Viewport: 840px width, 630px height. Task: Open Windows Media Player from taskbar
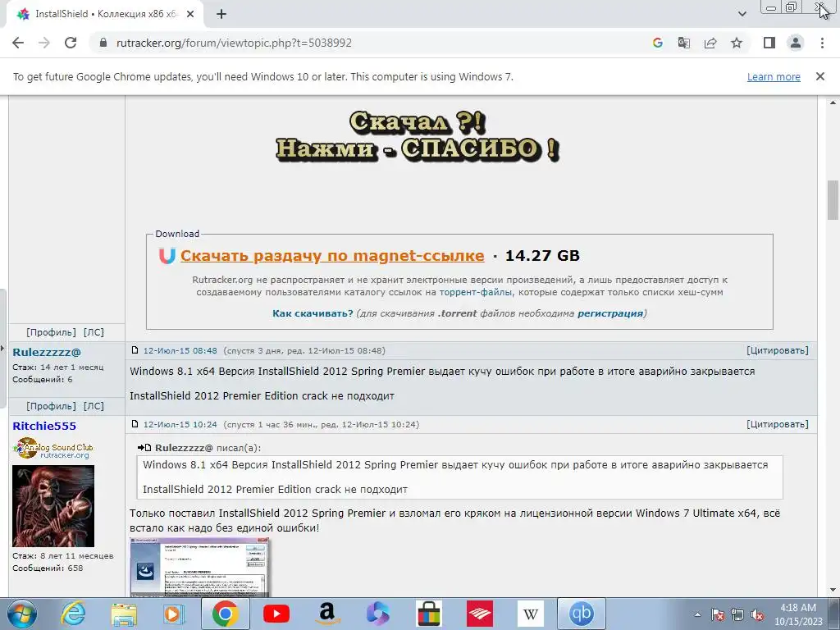pyautogui.click(x=174, y=614)
